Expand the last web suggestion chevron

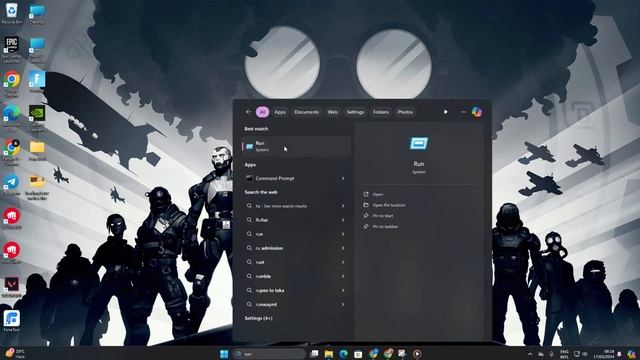coord(343,304)
